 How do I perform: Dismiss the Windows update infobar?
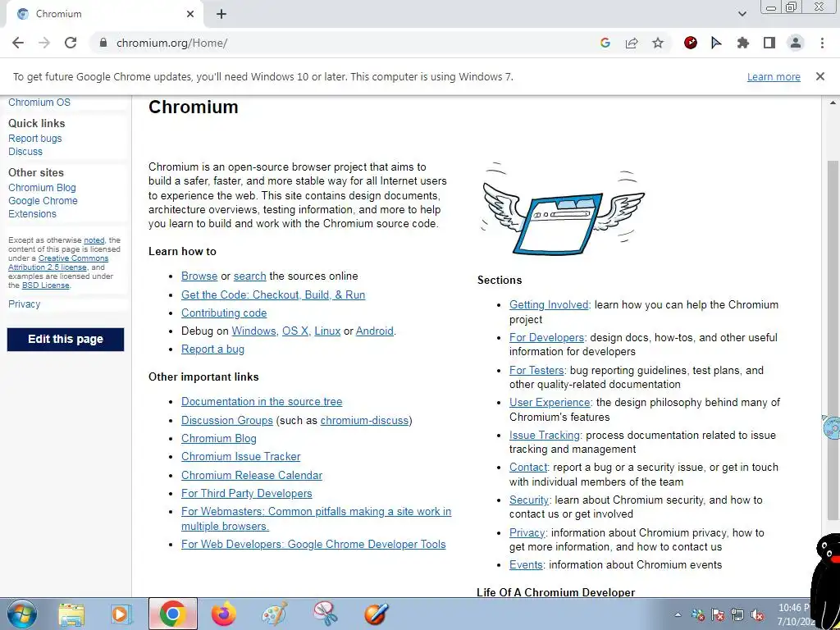point(820,76)
